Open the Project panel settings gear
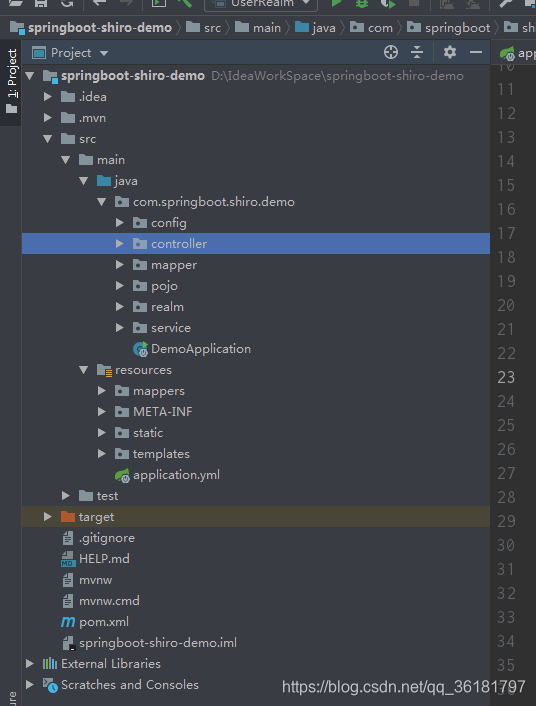Viewport: 536px width, 706px height. [x=450, y=52]
